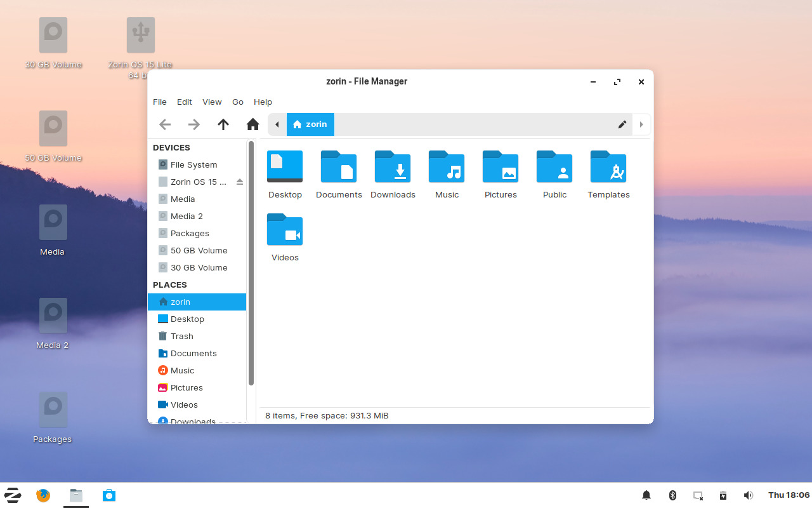Click the sidebar vertical scrollbar
The width and height of the screenshot is (812, 508).
pyautogui.click(x=251, y=264)
